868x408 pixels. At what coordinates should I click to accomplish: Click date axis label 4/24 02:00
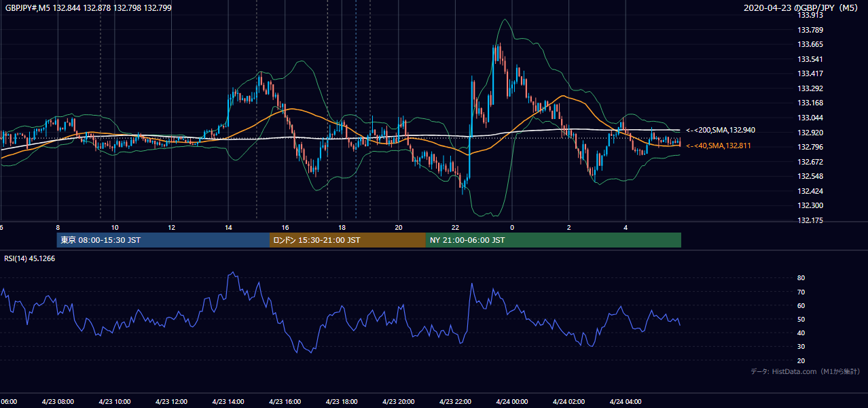pos(568,402)
